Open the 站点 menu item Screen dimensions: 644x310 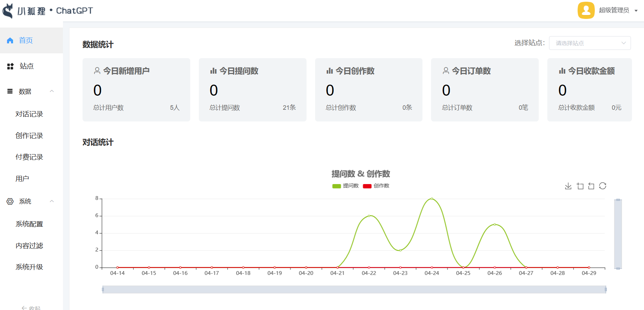coord(26,66)
